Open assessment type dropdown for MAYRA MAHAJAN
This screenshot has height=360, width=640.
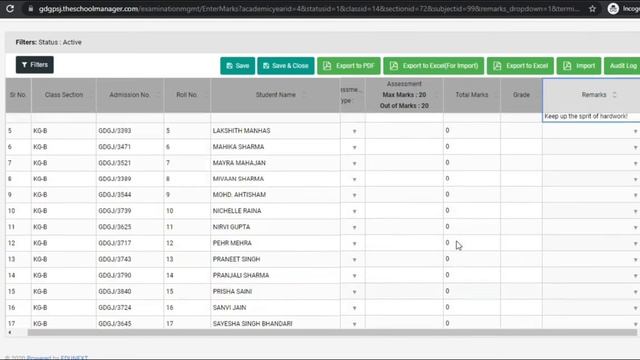(354, 163)
